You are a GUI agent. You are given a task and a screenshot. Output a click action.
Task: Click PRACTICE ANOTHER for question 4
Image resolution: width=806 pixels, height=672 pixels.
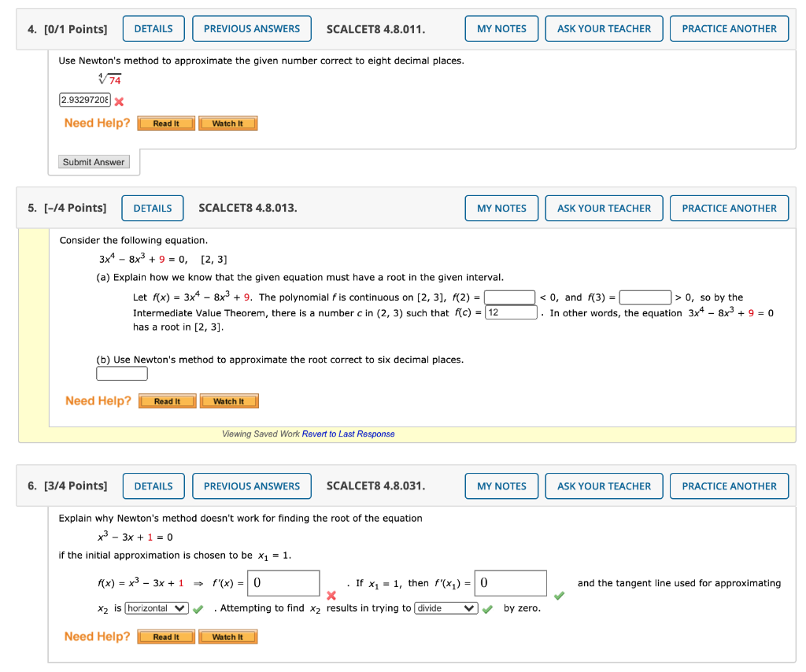[729, 28]
